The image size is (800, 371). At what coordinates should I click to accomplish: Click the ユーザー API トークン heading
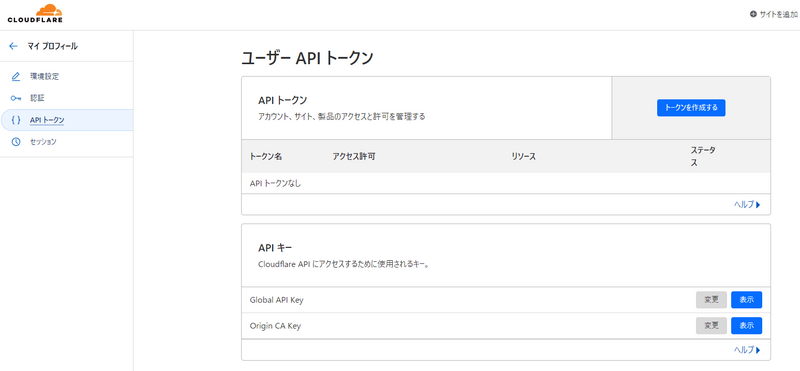click(x=307, y=59)
